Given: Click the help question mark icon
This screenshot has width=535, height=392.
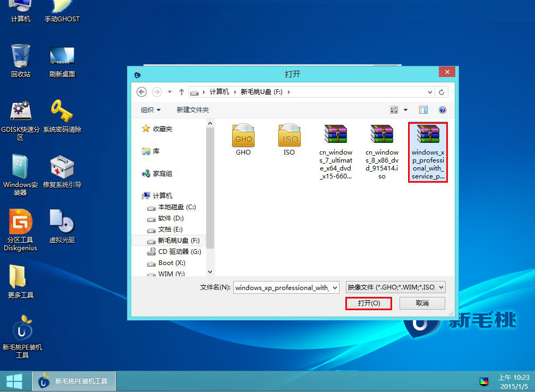Looking at the screenshot, I should coord(442,110).
